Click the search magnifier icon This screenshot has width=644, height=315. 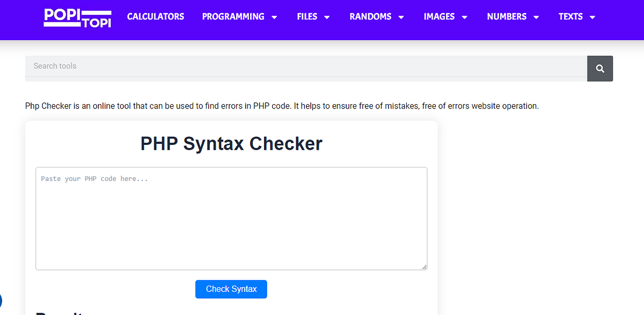click(x=599, y=68)
